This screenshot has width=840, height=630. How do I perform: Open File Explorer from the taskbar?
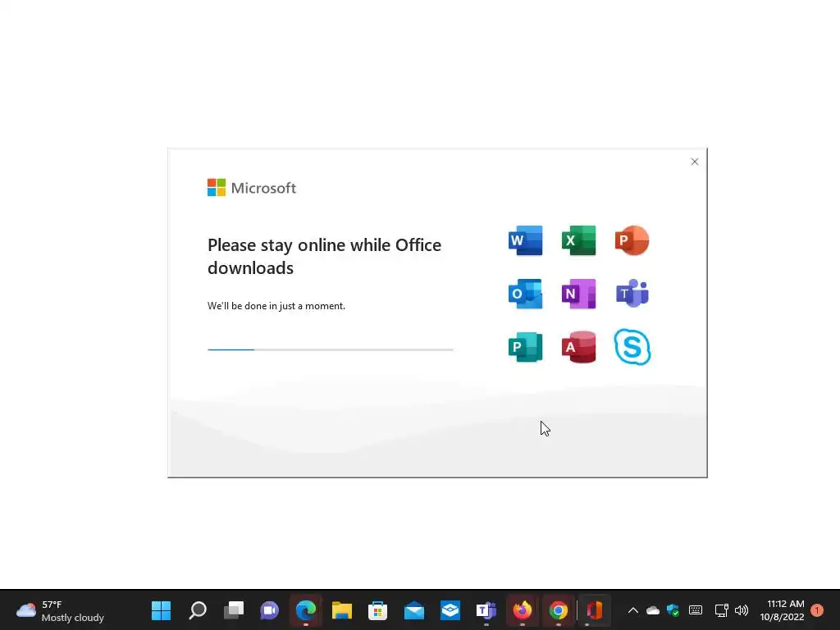pos(342,610)
